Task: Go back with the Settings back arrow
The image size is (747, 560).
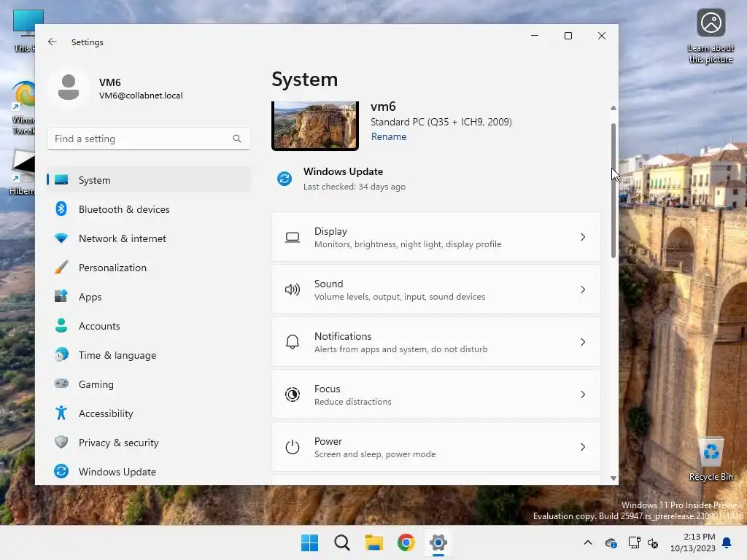Action: (53, 42)
